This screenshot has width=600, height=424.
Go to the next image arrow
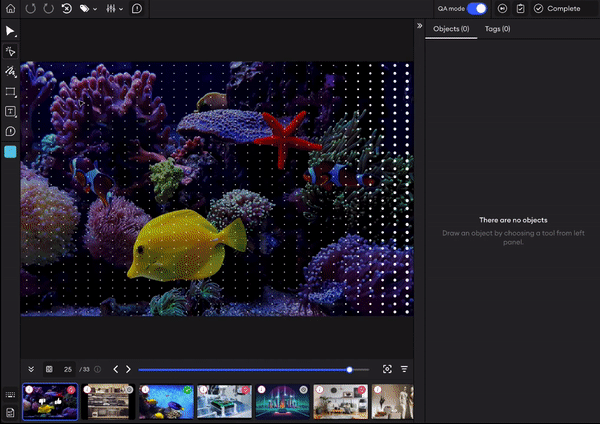click(x=128, y=369)
